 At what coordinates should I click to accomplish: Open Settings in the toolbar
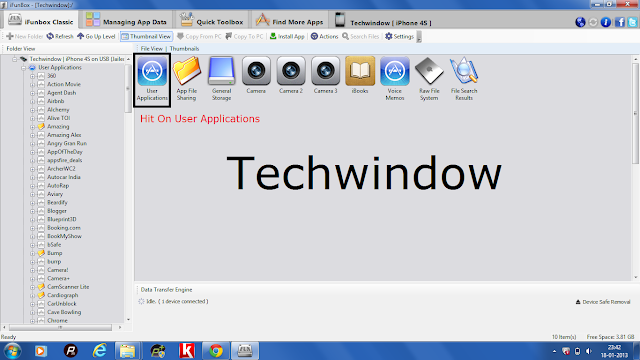tap(399, 36)
